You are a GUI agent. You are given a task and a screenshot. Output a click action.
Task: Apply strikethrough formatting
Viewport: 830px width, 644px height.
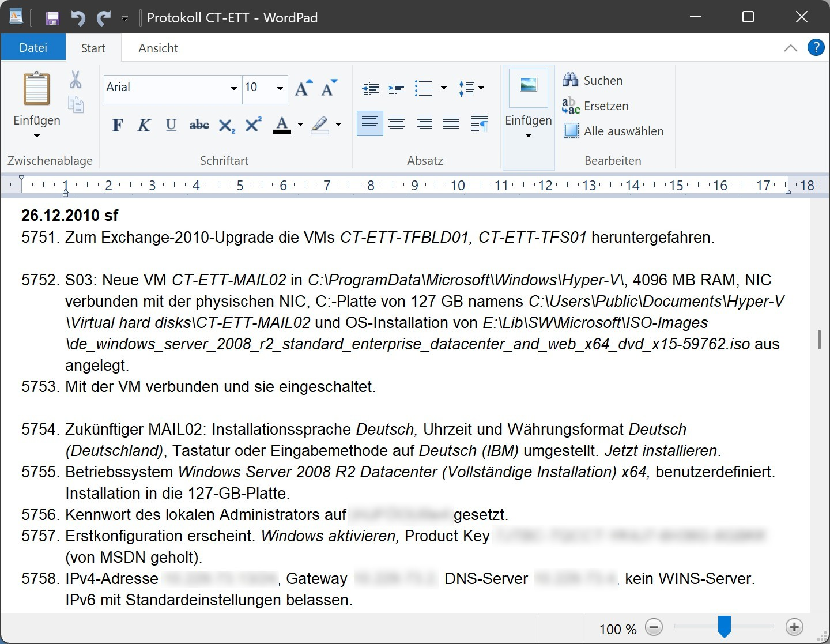[x=198, y=125]
